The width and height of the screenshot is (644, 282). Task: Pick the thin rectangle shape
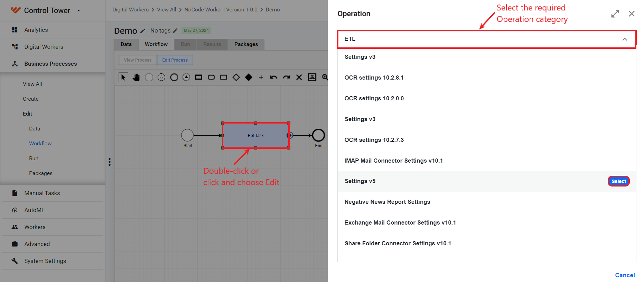pyautogui.click(x=224, y=77)
